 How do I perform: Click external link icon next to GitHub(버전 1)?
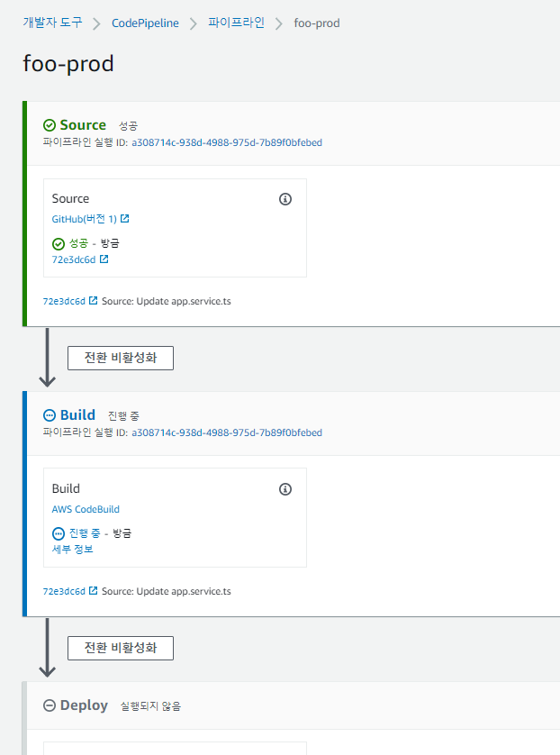[125, 219]
